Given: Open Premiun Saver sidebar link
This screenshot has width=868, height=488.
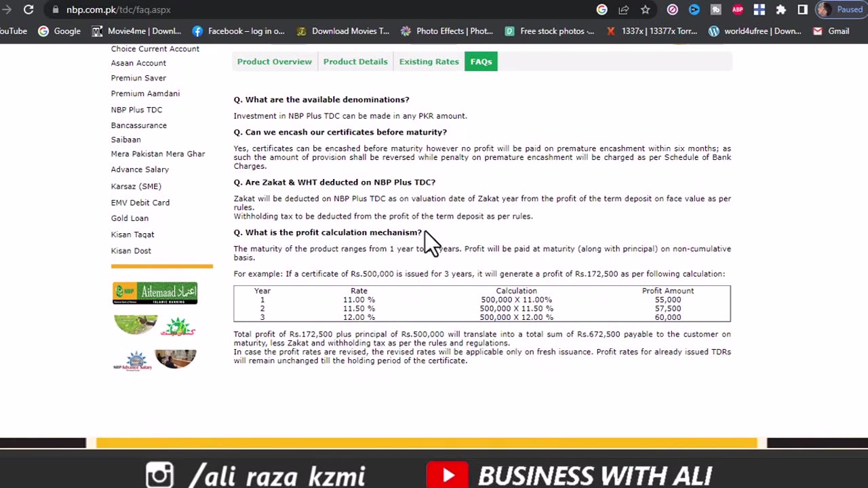Looking at the screenshot, I should tap(138, 78).
